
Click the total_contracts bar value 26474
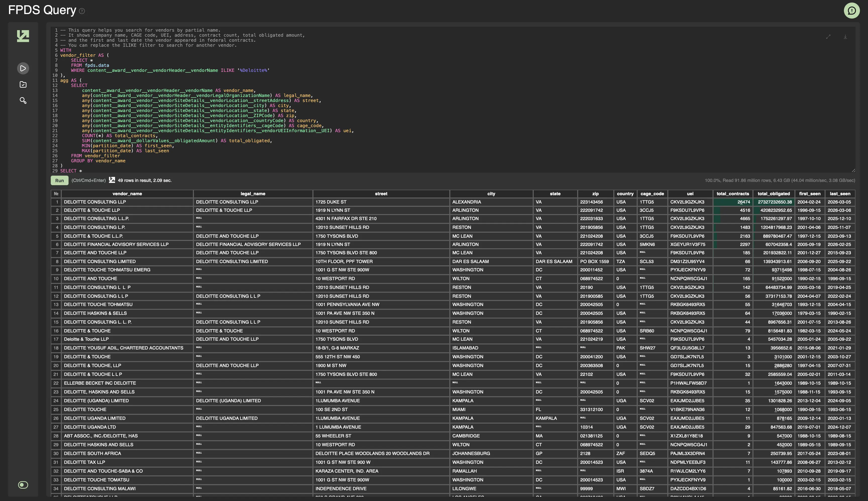[x=733, y=202]
